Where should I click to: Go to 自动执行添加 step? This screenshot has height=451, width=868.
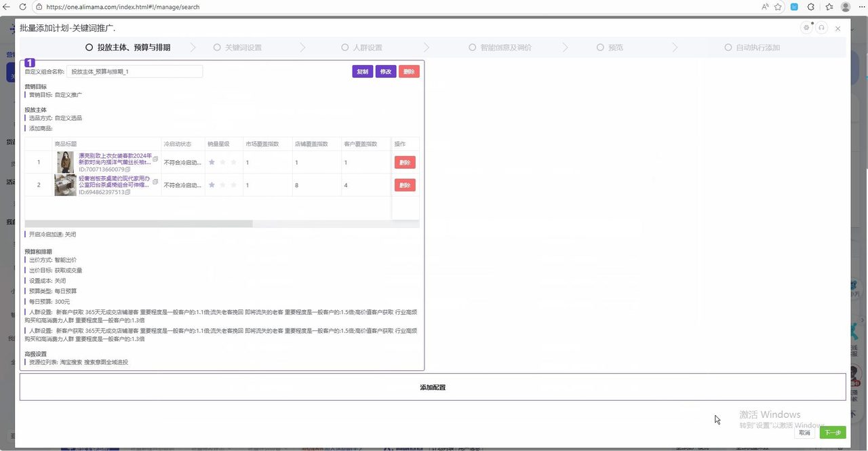752,48
